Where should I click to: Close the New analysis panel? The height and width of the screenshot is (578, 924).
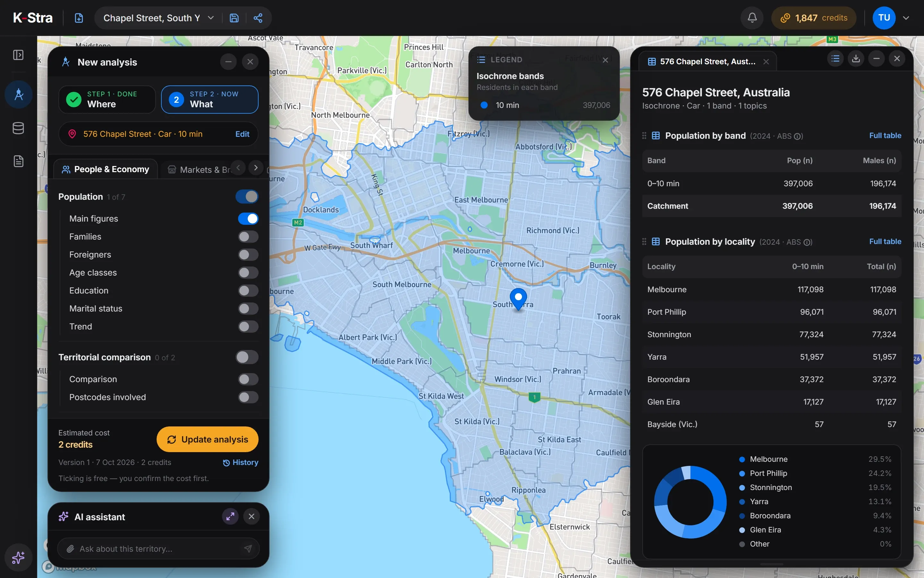[x=250, y=62]
